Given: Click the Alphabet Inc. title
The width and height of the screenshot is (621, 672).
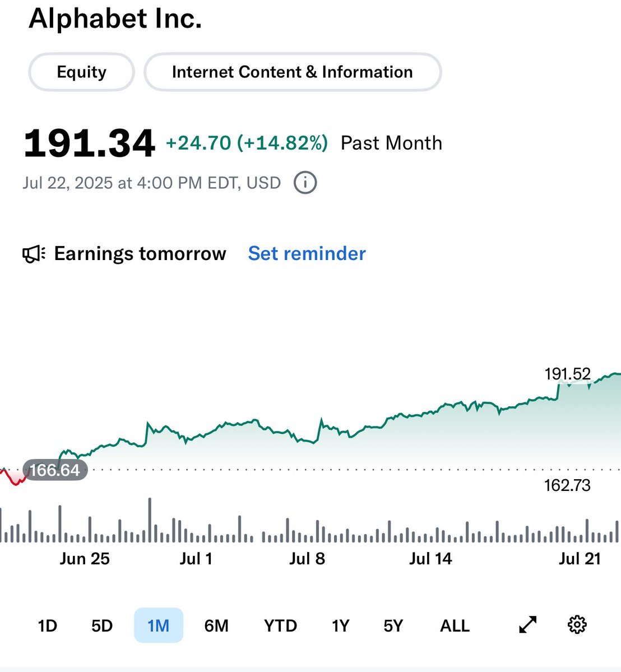Looking at the screenshot, I should (115, 19).
